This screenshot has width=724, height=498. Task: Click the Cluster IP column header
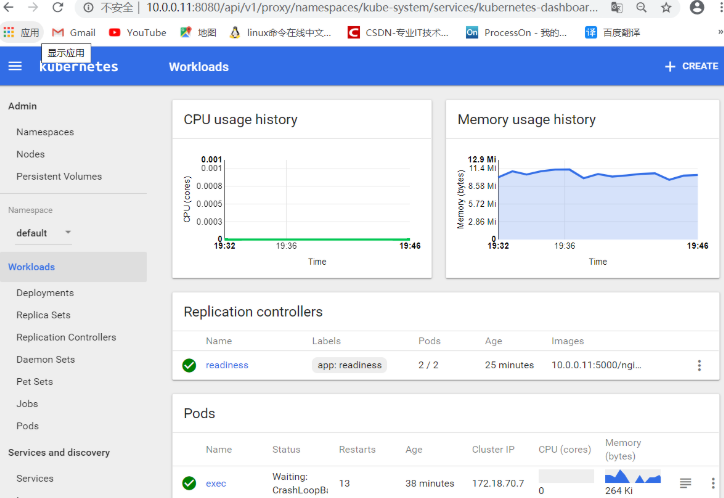pos(493,449)
